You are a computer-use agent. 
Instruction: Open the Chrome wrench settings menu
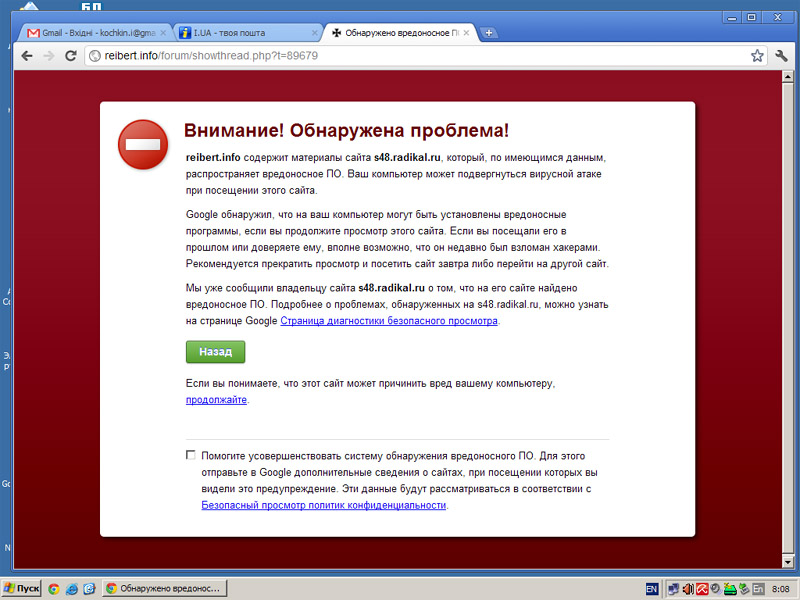(781, 56)
